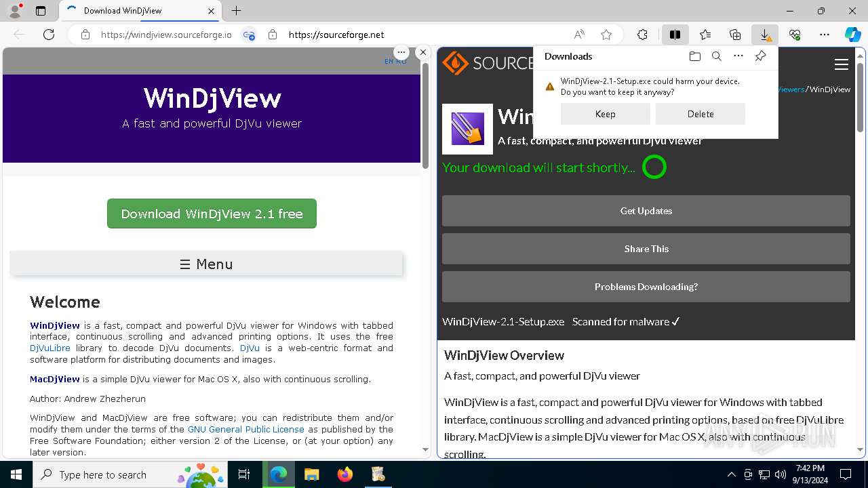This screenshot has width=868, height=488.
Task: Click the taskbar search box
Action: click(x=130, y=474)
